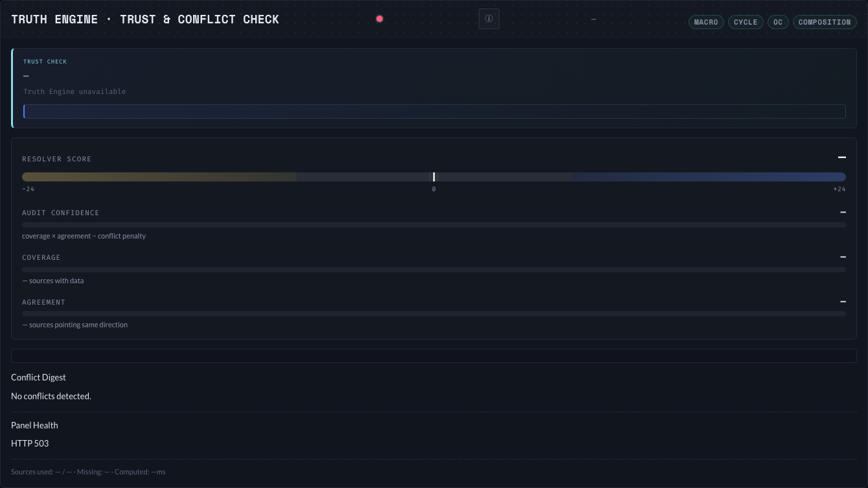Click the Coverage progress bar

pos(434,270)
